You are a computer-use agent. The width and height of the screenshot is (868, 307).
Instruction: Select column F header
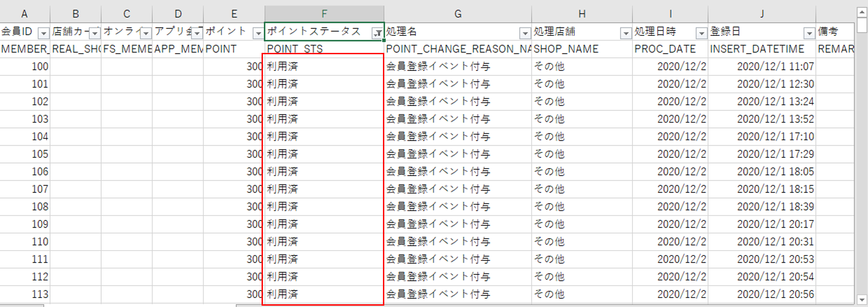pos(324,14)
